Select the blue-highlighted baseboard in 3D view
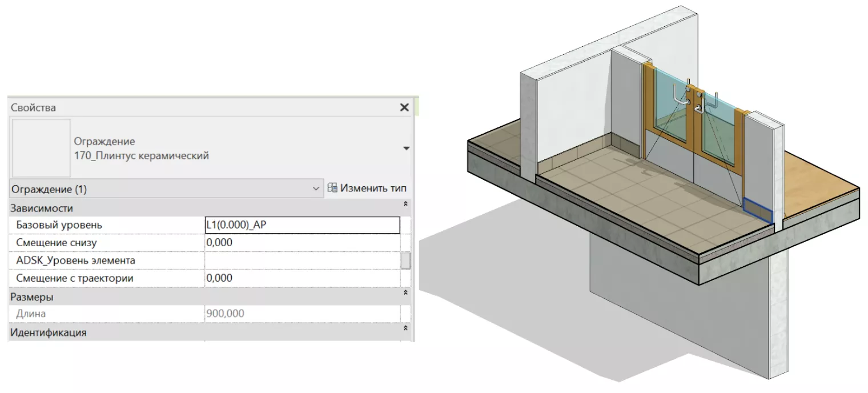The width and height of the screenshot is (868, 393). click(x=758, y=211)
